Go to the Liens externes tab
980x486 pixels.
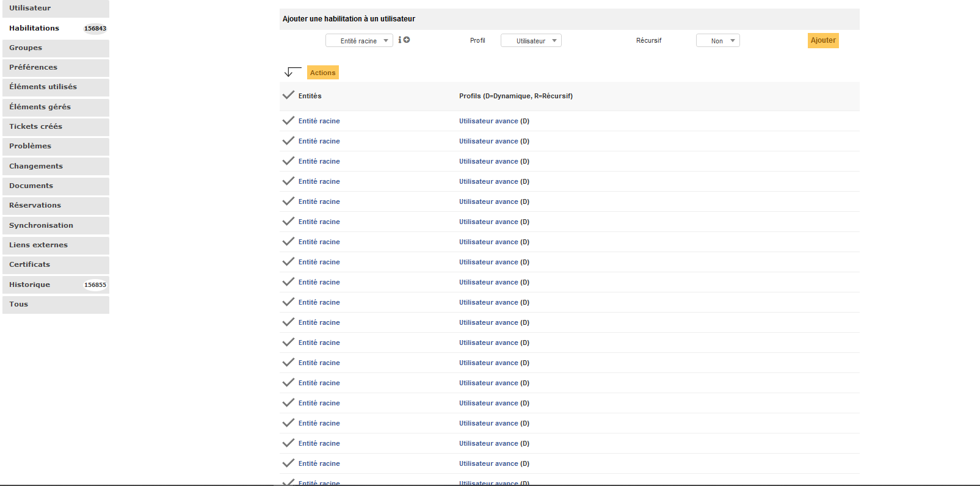(56, 245)
